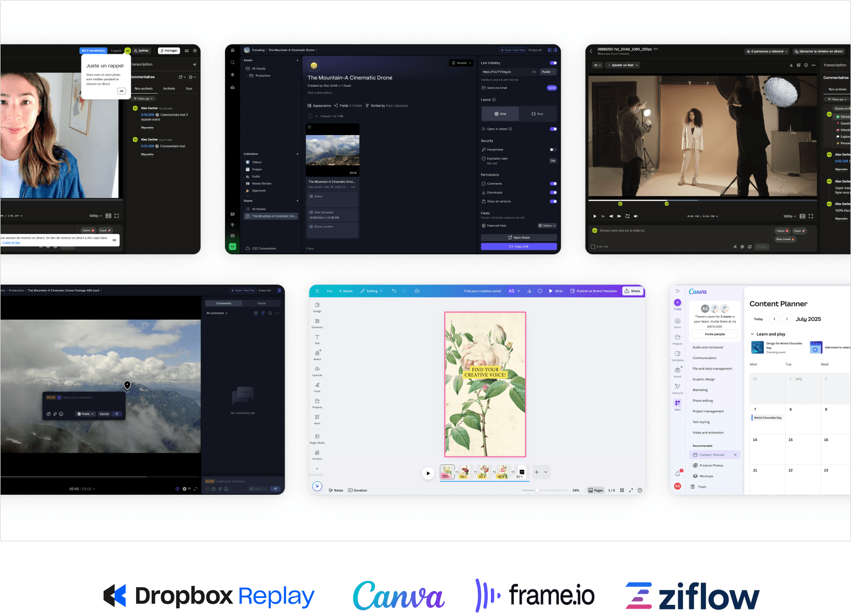Viewport: 851px width, 616px height.
Task: Open Tools in the Canva sidebar
Action: coord(317,387)
